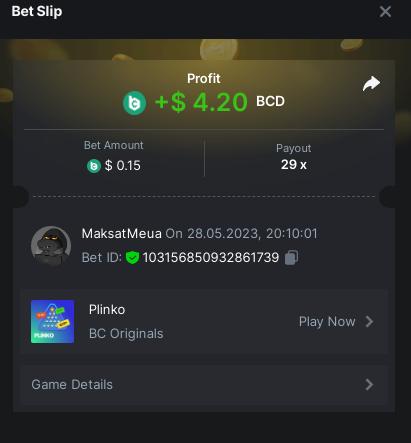
Task: Click Play Now link
Action: click(x=327, y=322)
